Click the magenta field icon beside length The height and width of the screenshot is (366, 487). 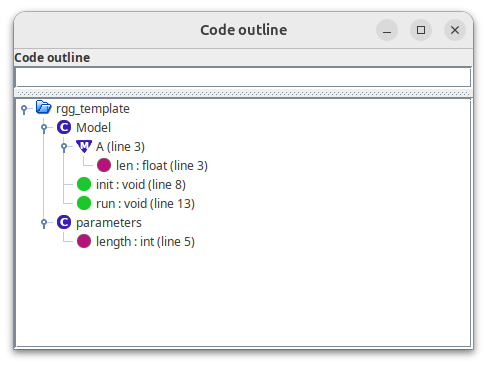point(84,241)
